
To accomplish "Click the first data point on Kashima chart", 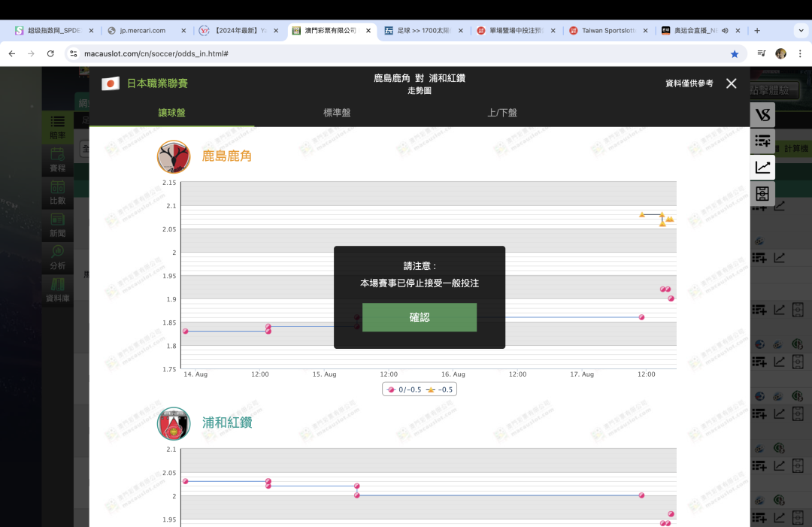I will coord(186,332).
